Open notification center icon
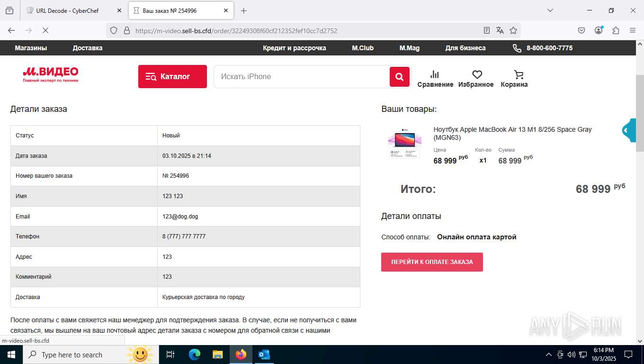644x364 pixels. [x=628, y=355]
